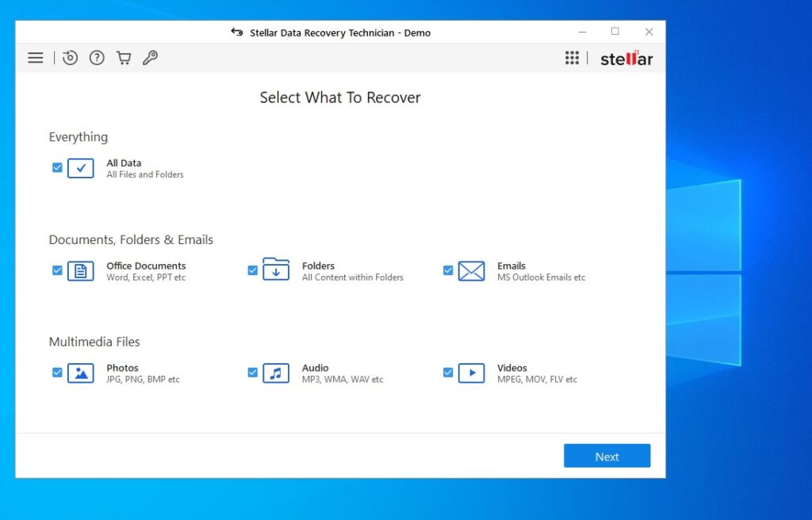Click the window title text

click(340, 32)
